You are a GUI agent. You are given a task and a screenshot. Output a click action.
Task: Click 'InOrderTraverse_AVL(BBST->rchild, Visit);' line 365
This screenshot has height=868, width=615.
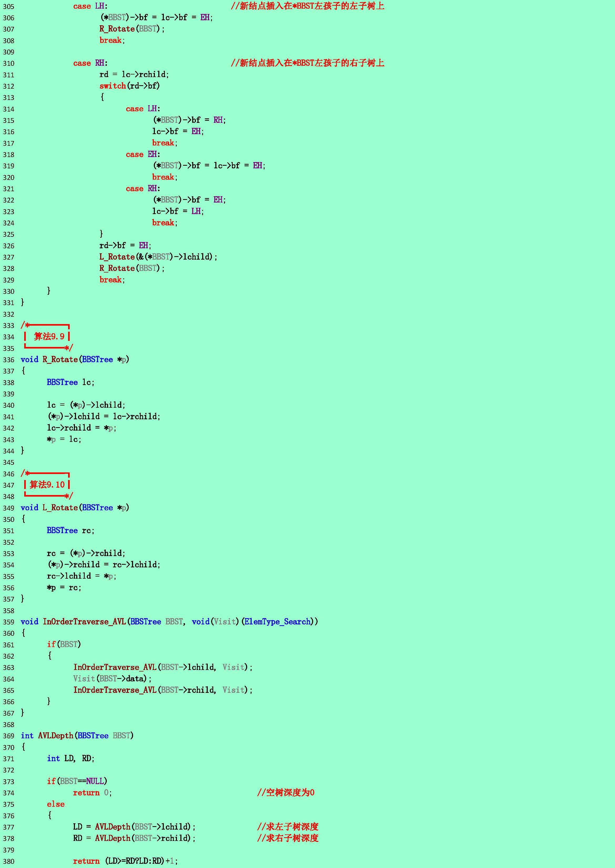tap(163, 690)
